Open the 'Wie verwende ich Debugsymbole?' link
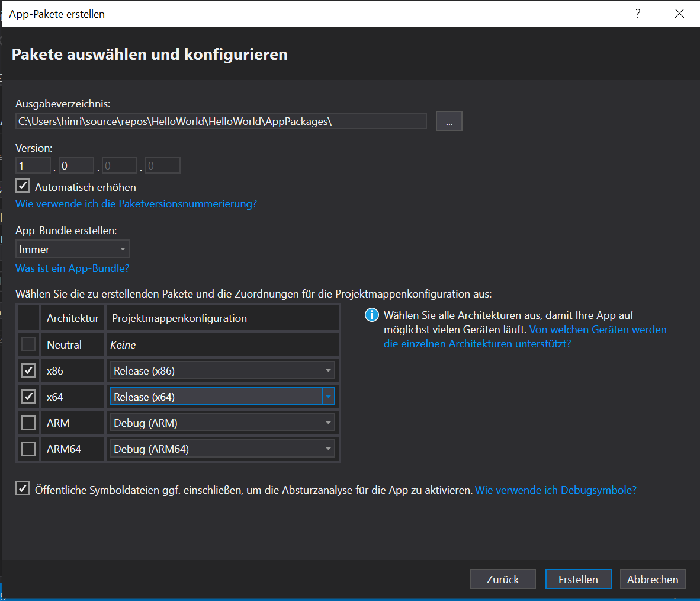The image size is (700, 601). tap(555, 490)
